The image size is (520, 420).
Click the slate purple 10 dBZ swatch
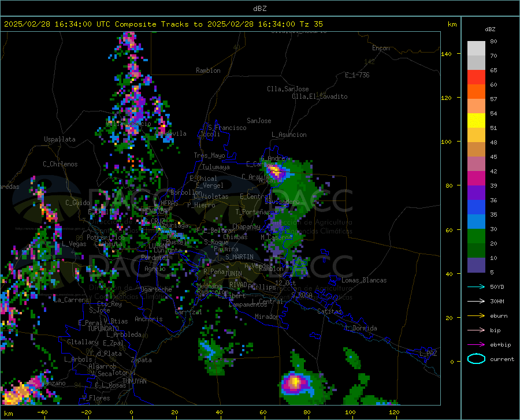click(x=476, y=265)
